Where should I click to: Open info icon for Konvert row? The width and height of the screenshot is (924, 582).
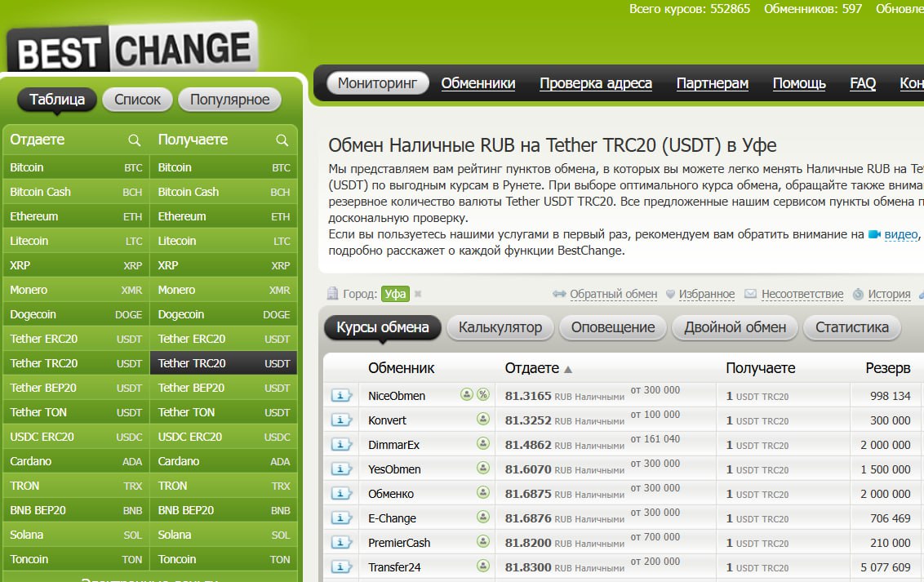click(340, 420)
